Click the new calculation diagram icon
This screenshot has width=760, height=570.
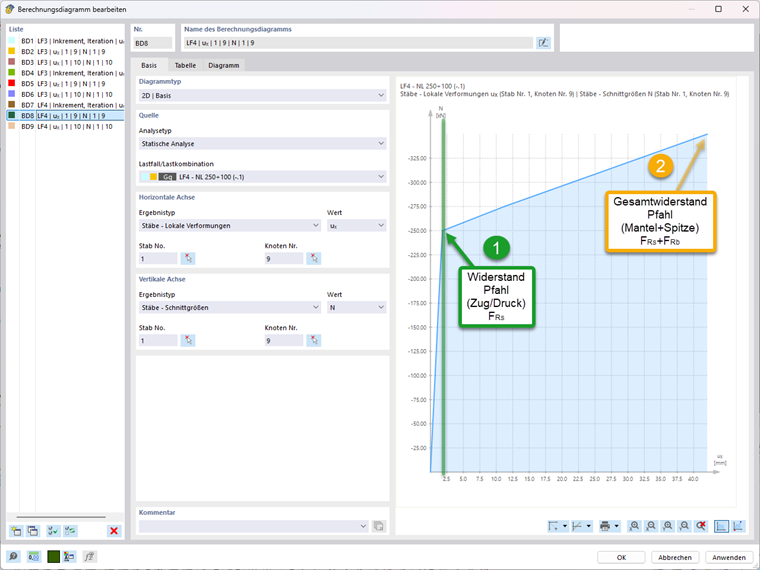coord(16,531)
